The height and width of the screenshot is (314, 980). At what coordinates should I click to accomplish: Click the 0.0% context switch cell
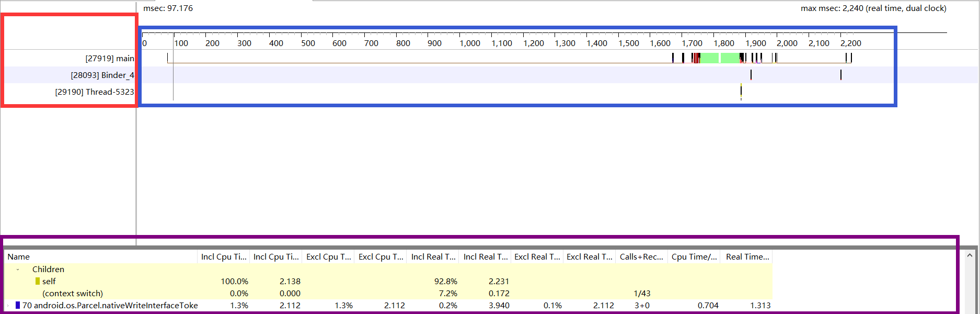(239, 294)
